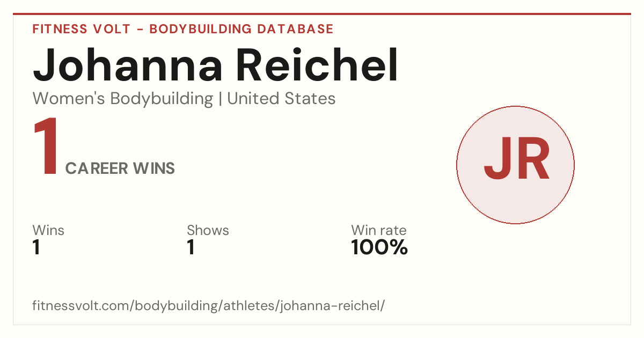
Task: Click the BODYBUILDING DATABASE text in header
Action: pos(241,29)
